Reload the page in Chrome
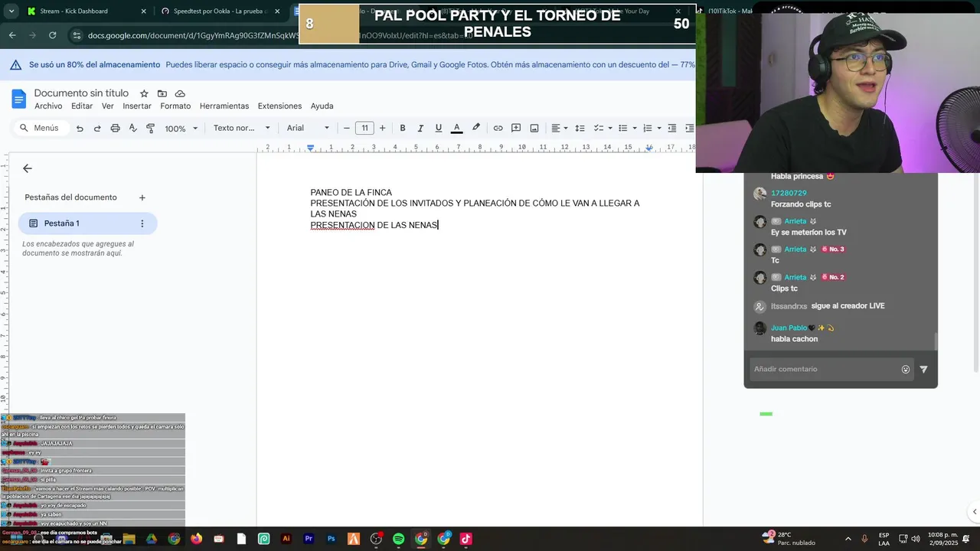980x551 pixels. 52,35
